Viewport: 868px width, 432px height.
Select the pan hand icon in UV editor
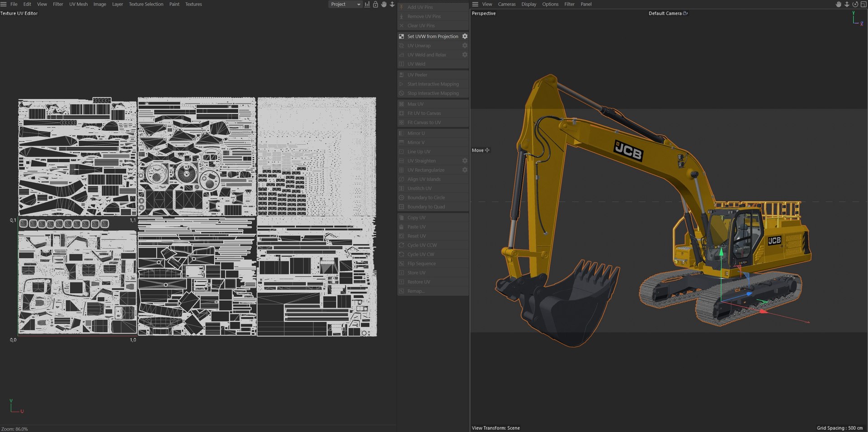(384, 4)
